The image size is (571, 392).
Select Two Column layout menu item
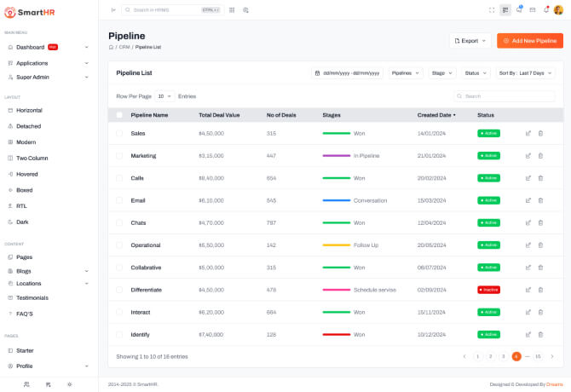[x=32, y=159]
